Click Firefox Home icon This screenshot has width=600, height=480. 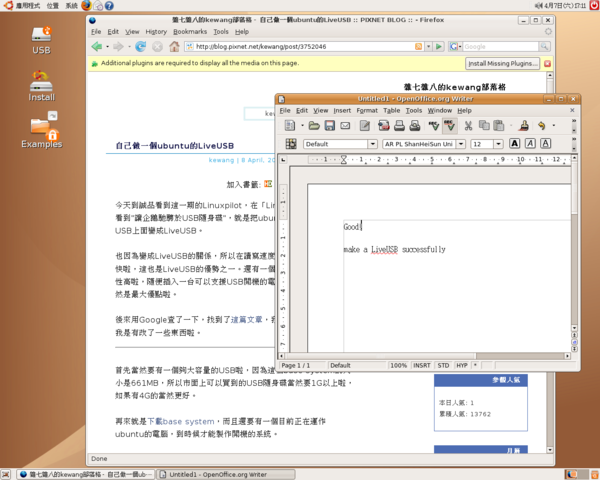coord(174,47)
